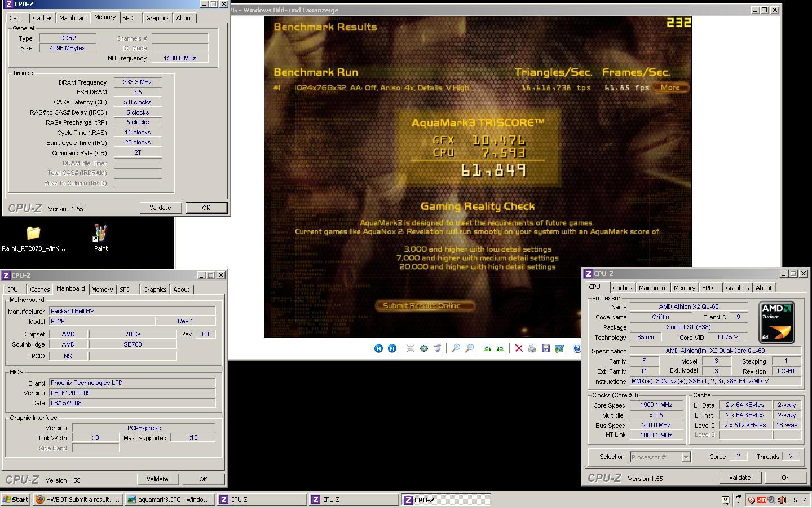
Task: Start slide show from viewer toolbar
Action: click(438, 348)
